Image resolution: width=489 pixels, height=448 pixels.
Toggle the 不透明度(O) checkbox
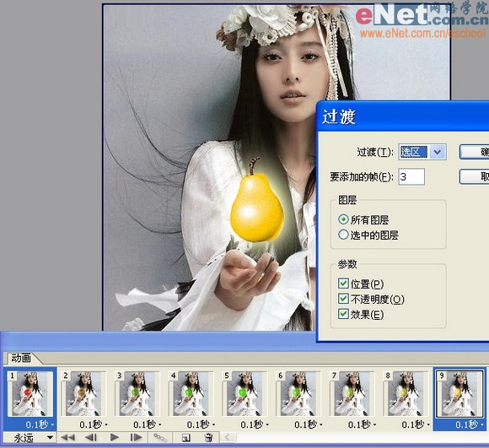(x=343, y=299)
